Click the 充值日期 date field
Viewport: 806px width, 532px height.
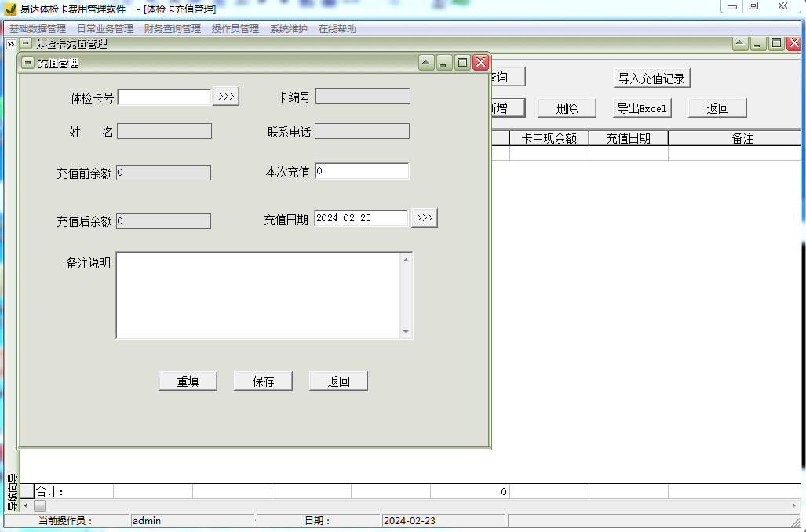click(361, 218)
